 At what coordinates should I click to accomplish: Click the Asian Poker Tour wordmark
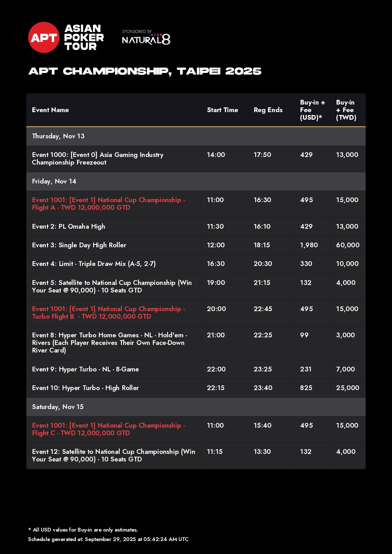[84, 38]
